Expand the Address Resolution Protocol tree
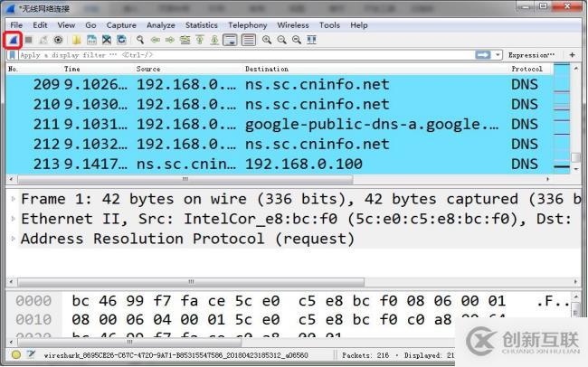588x367 pixels. click(14, 239)
